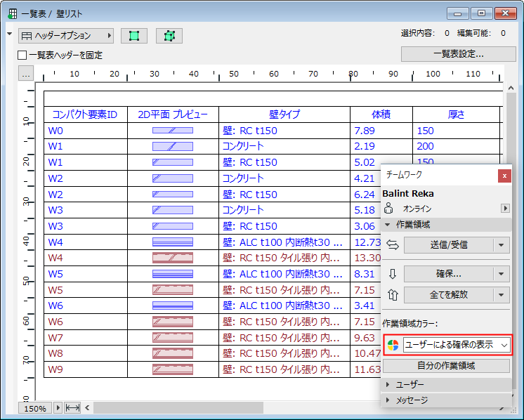The width and height of the screenshot is (524, 420).
Task: Open the online status arrow menu
Action: [505, 208]
